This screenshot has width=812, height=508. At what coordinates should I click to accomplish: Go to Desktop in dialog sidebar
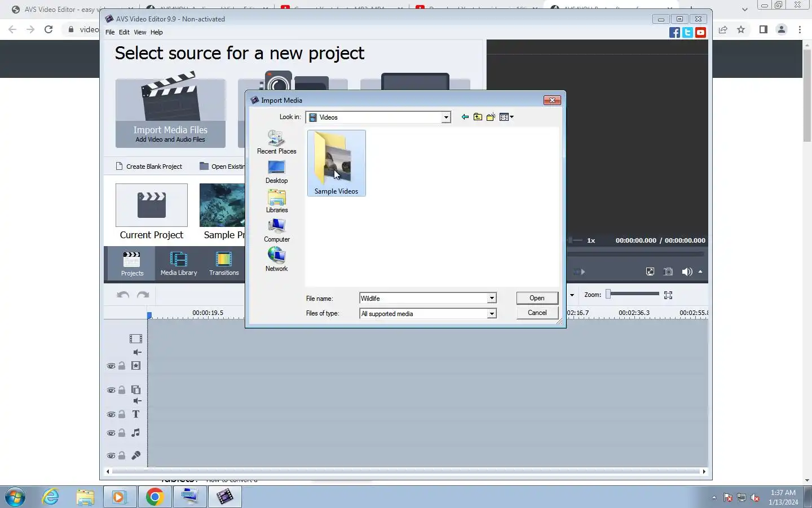point(276,172)
